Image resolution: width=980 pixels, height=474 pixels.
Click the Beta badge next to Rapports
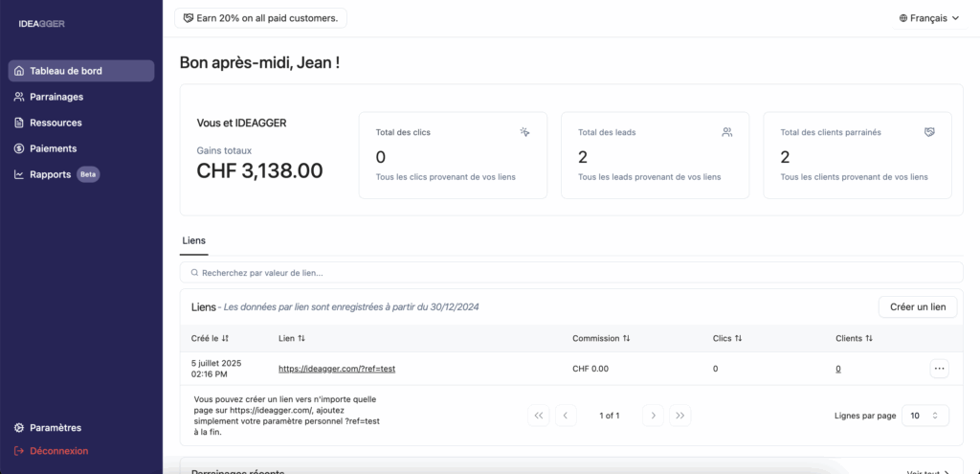88,174
